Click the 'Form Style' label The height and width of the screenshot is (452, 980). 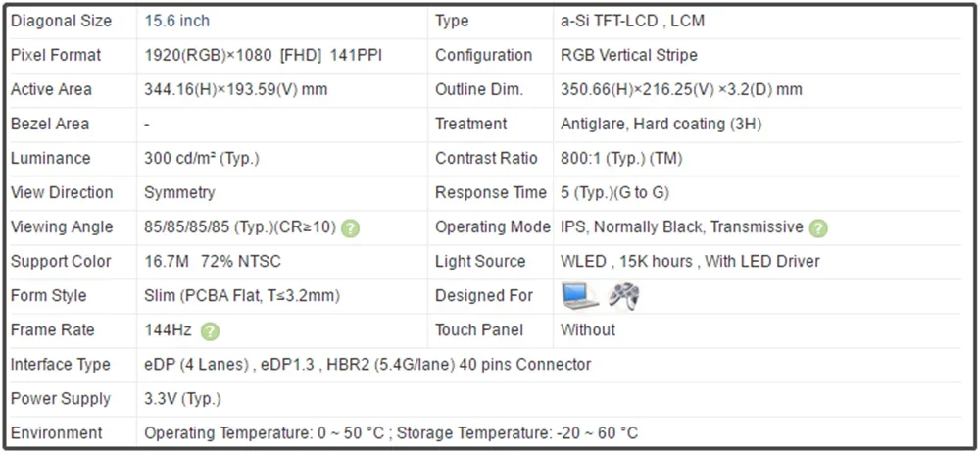[x=49, y=296]
